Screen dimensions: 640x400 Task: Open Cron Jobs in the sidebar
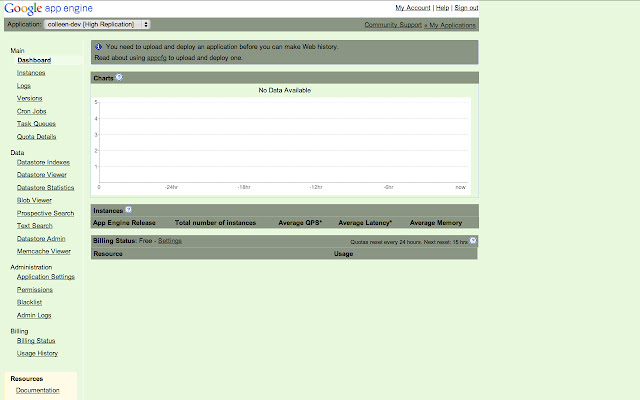point(33,111)
